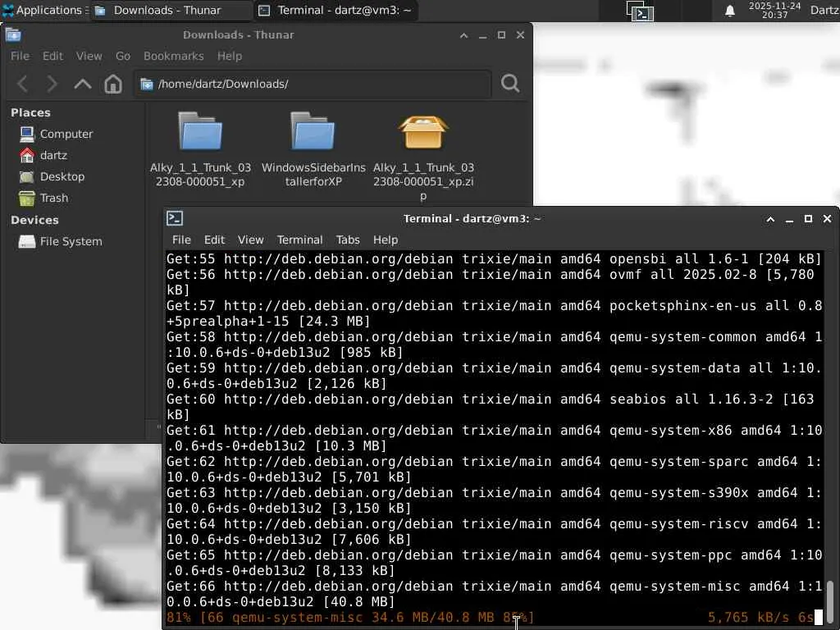Roll up Terminal window with titlebar arrow
This screenshot has width=840, height=630.
770,218
